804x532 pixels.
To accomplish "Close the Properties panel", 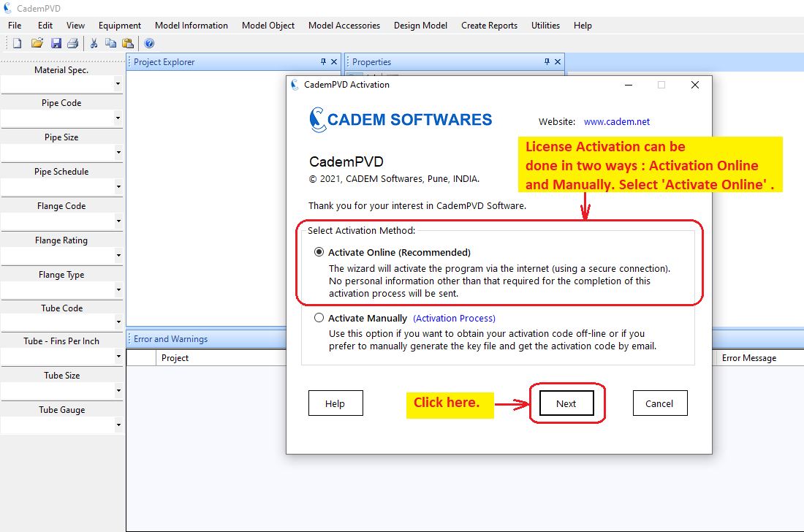I will click(x=558, y=62).
